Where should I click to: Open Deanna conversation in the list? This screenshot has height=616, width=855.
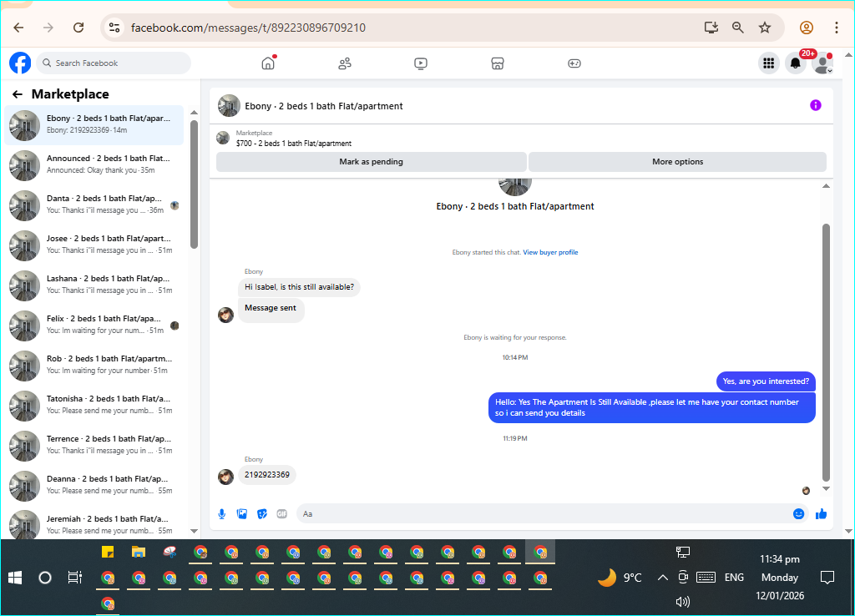(x=94, y=485)
